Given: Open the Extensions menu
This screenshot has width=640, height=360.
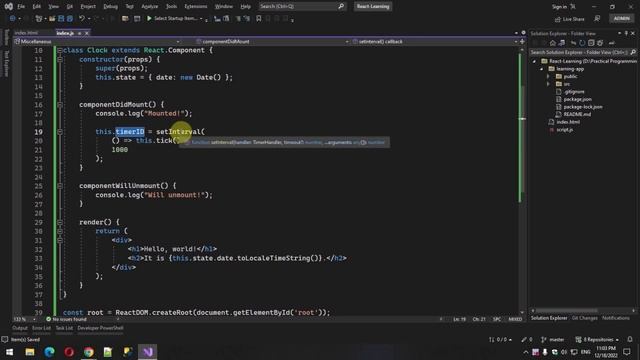Looking at the screenshot, I should coord(196,7).
